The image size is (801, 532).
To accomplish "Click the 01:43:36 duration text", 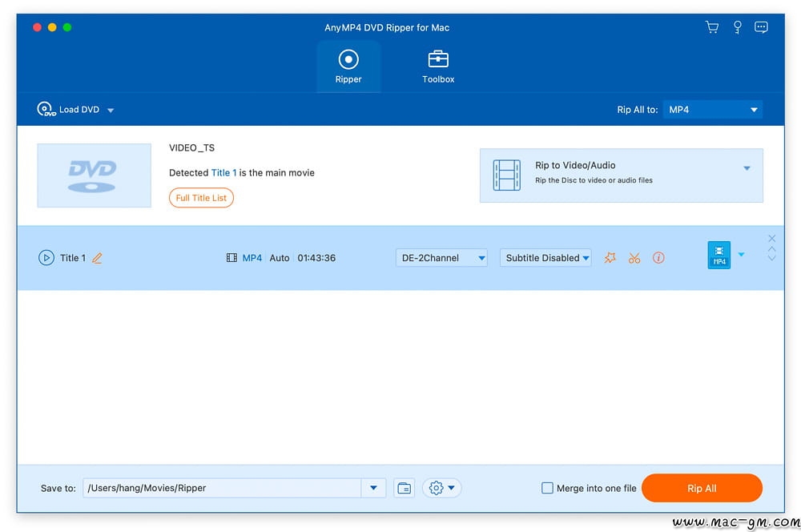I will pyautogui.click(x=316, y=257).
